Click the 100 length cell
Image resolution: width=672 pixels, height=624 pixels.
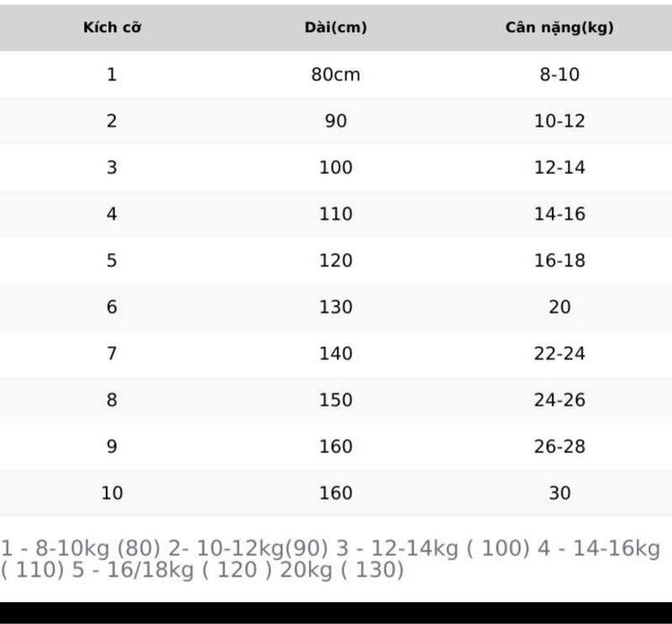335,167
